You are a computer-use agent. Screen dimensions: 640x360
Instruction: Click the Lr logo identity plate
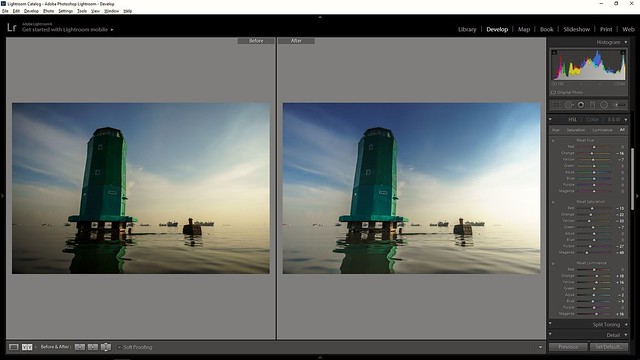coord(11,27)
